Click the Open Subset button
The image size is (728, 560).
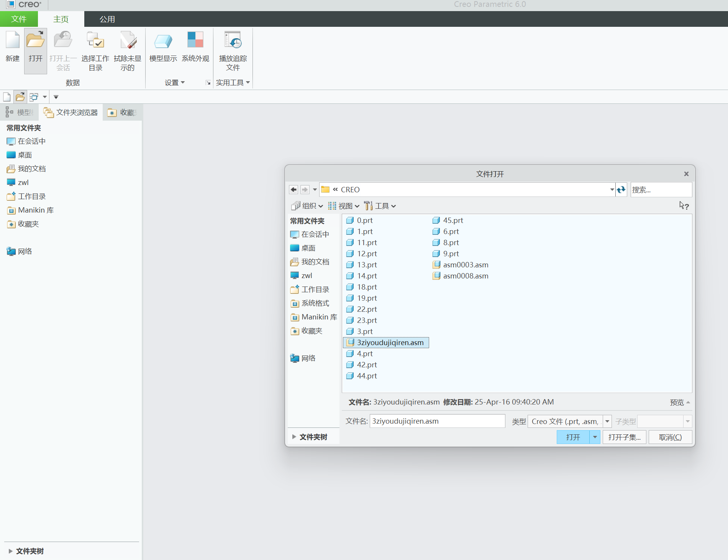pos(624,437)
